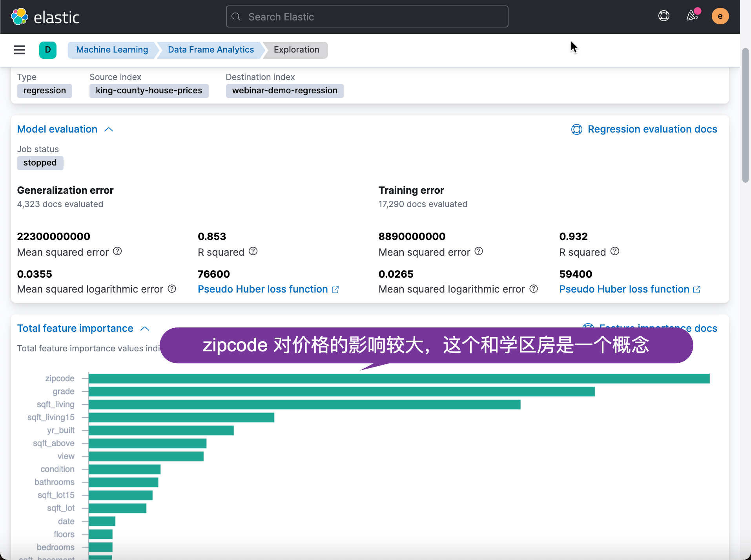751x560 pixels.
Task: Show the Mean squared error help tooltip
Action: coord(117,251)
